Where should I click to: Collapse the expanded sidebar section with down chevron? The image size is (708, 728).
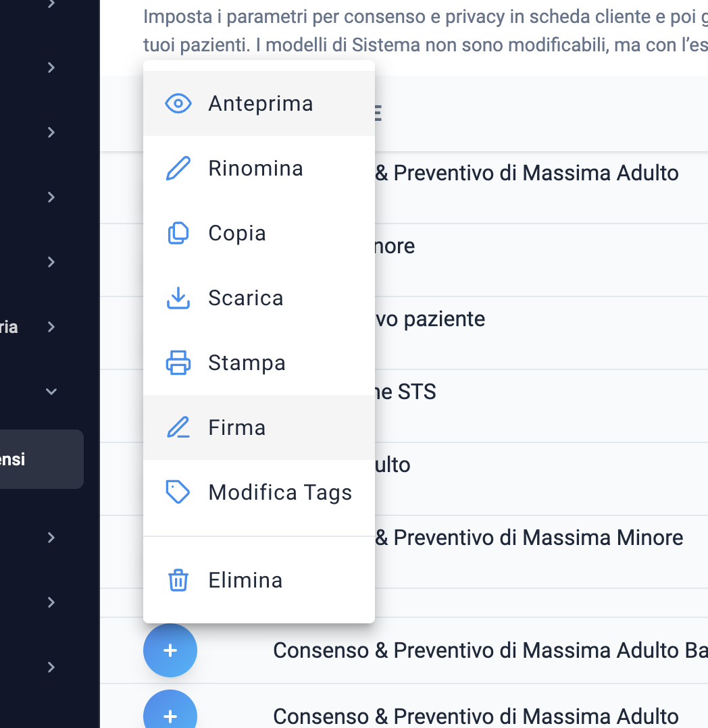[x=51, y=392]
